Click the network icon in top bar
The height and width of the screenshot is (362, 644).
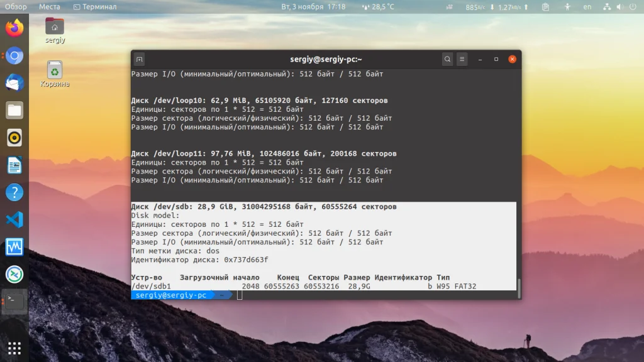coord(607,6)
